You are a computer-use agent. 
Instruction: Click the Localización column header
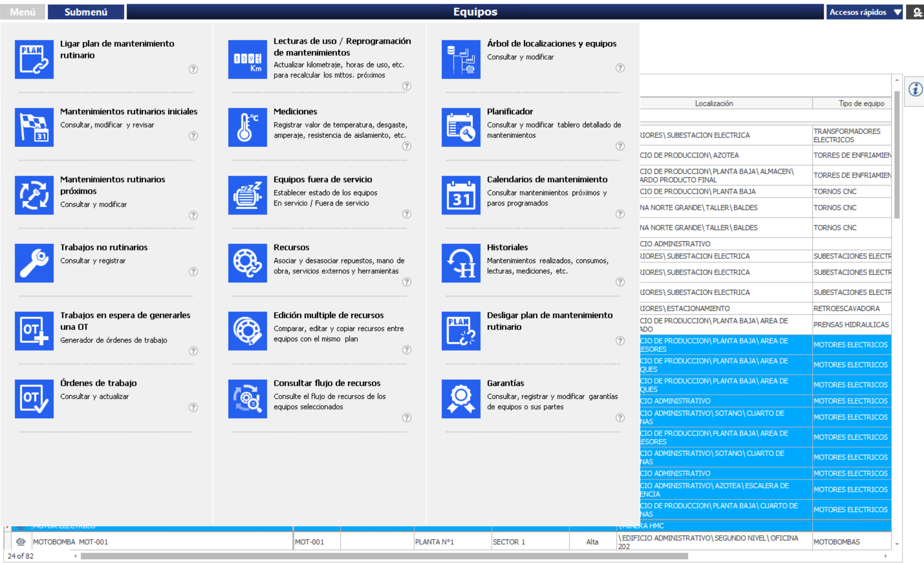[x=714, y=103]
